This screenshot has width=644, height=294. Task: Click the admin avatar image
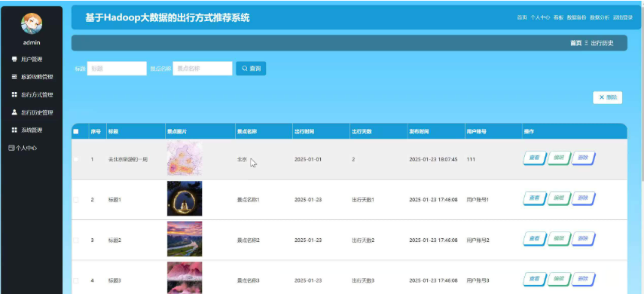(32, 24)
